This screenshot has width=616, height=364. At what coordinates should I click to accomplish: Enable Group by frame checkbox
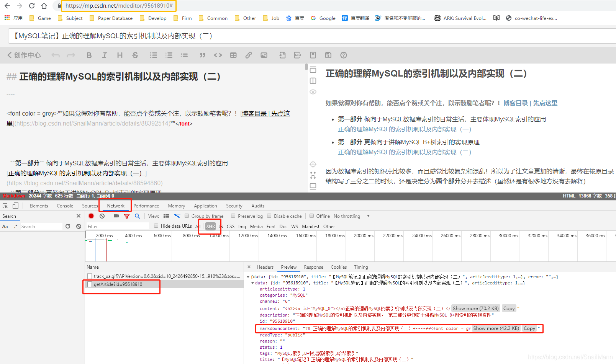pos(187,216)
